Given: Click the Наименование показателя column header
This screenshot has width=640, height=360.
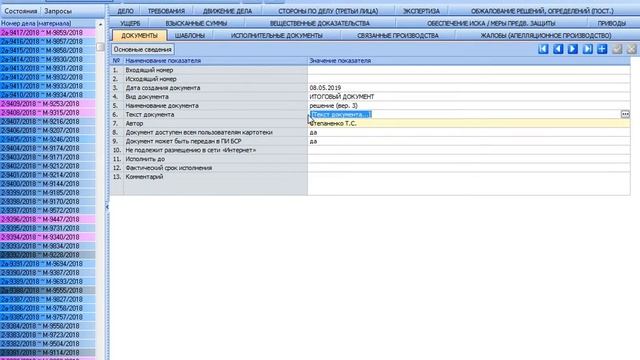Looking at the screenshot, I should 216,60.
